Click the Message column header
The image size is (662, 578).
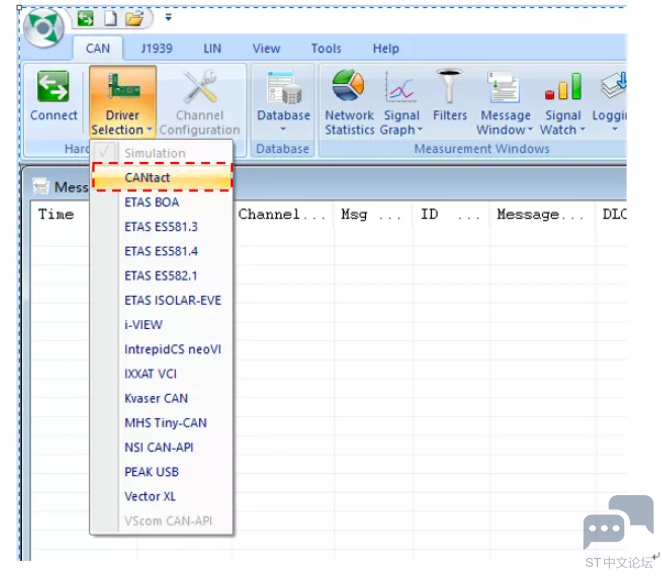(542, 214)
